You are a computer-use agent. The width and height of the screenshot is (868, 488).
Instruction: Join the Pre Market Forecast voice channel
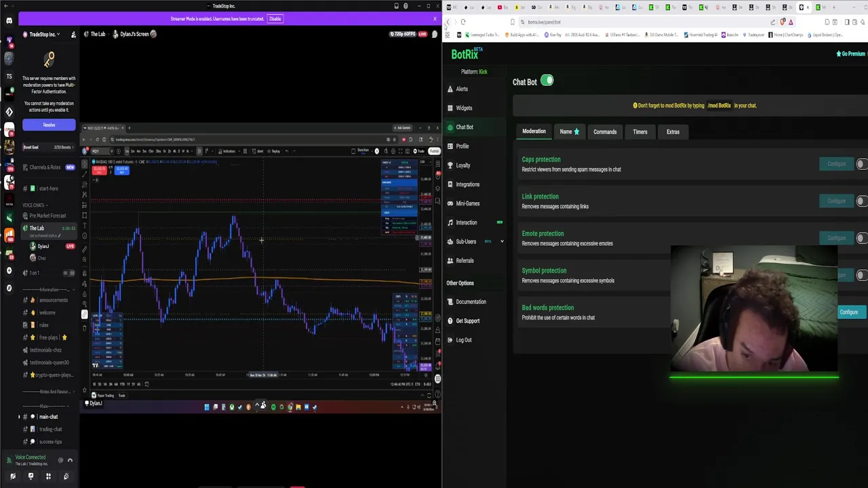(x=47, y=216)
